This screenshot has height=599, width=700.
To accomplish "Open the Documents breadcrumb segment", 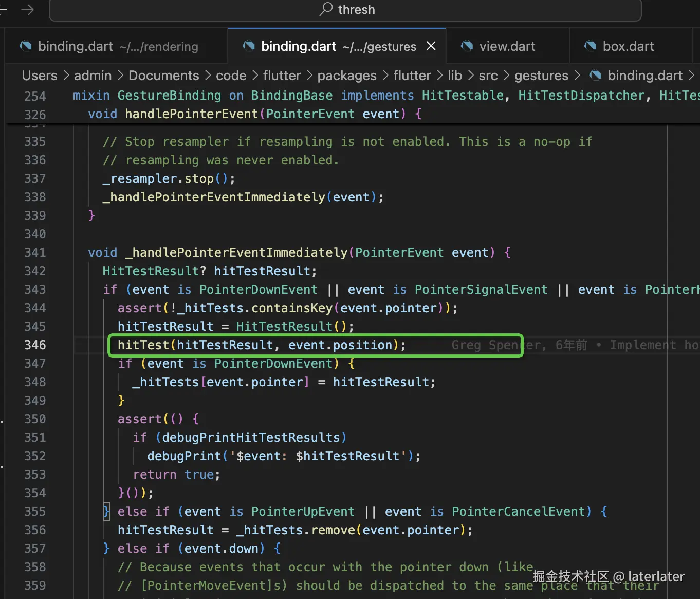I will (163, 76).
